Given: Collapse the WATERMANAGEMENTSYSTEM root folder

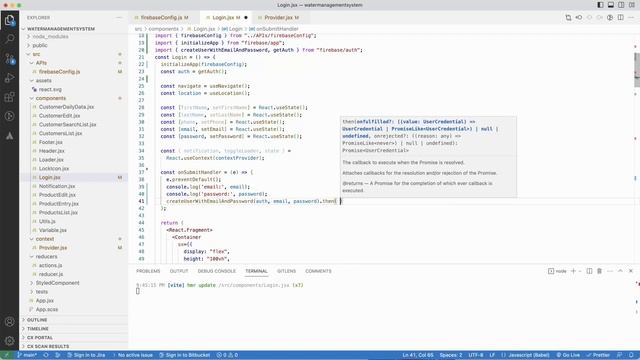Looking at the screenshot, I should (x=60, y=29).
